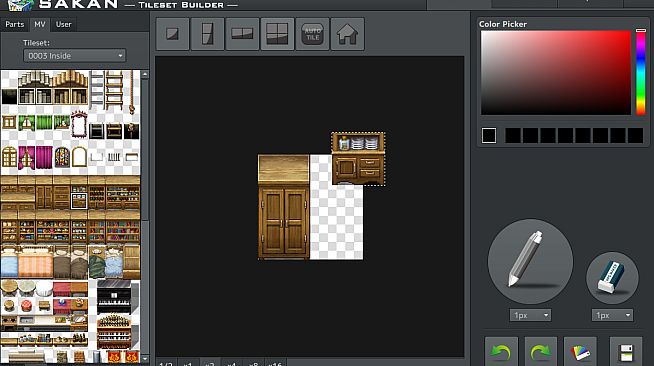Toggle the Auto Tile mode button
Viewport: 654px width, 366px height.
(x=312, y=34)
